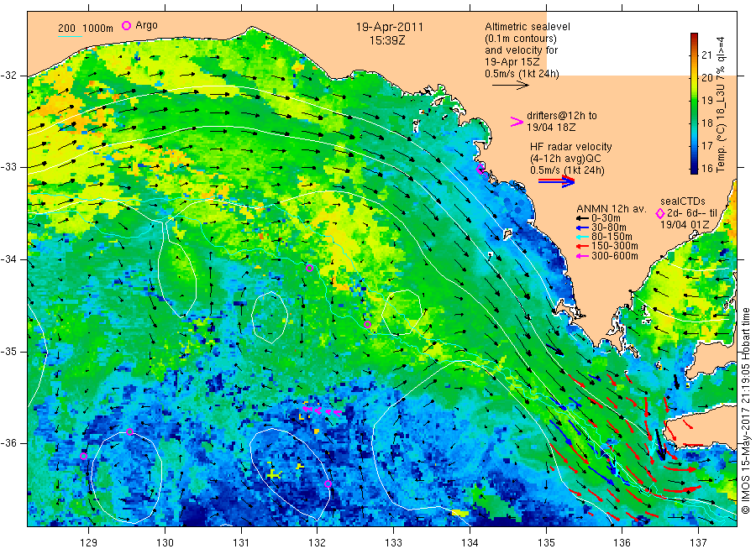Click the '19/04 01Z' sealCTDs time text

tap(685, 225)
